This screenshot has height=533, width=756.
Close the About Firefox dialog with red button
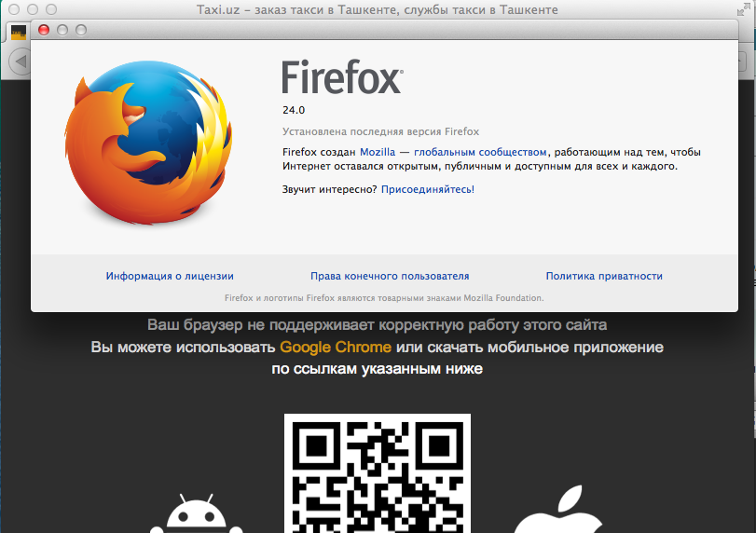[44, 30]
